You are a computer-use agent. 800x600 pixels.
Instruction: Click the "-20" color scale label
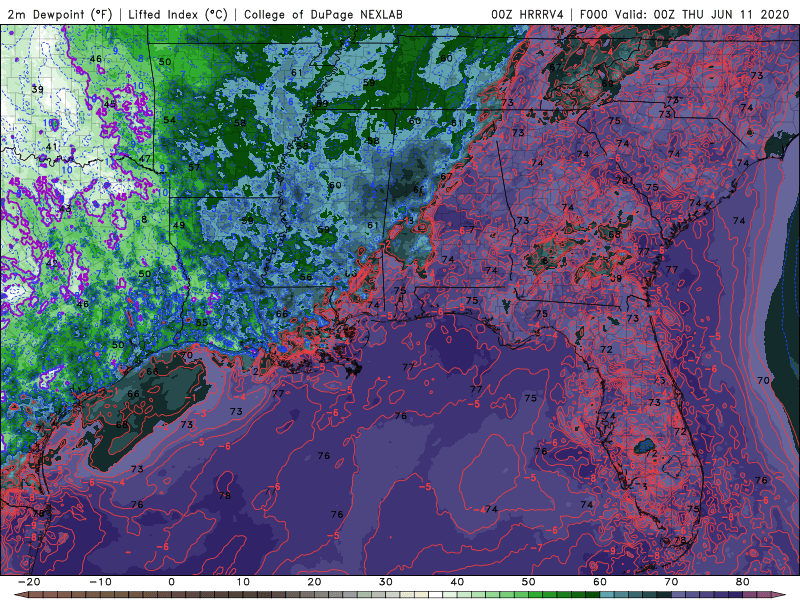[x=29, y=582]
